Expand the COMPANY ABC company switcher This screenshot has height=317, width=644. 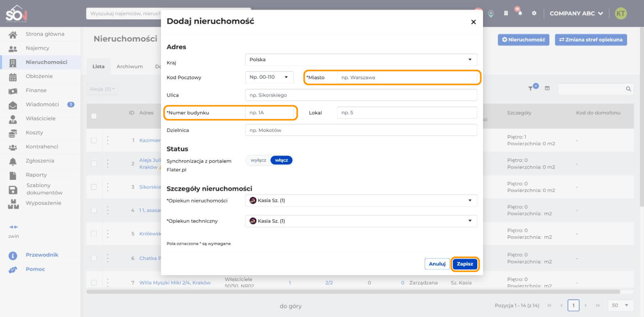576,14
